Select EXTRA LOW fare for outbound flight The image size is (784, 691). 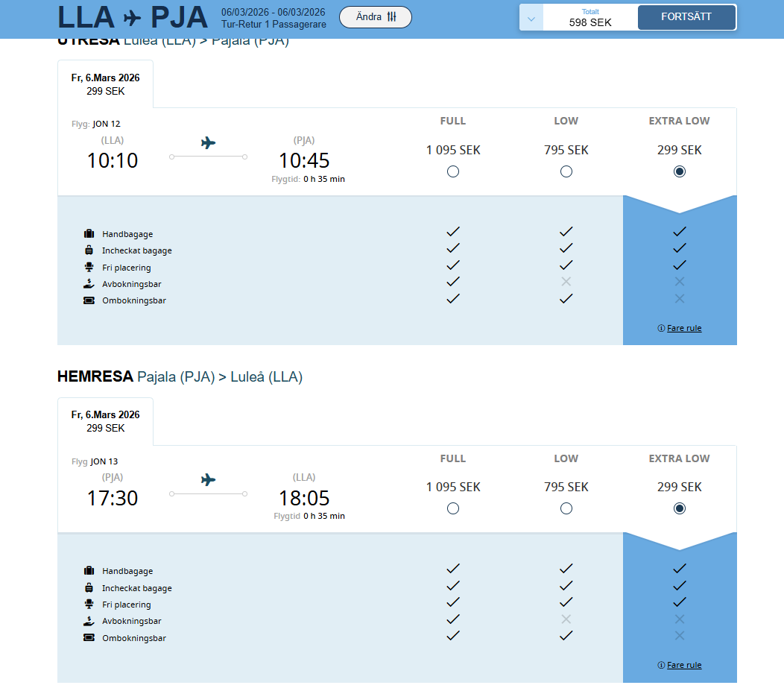pyautogui.click(x=680, y=171)
